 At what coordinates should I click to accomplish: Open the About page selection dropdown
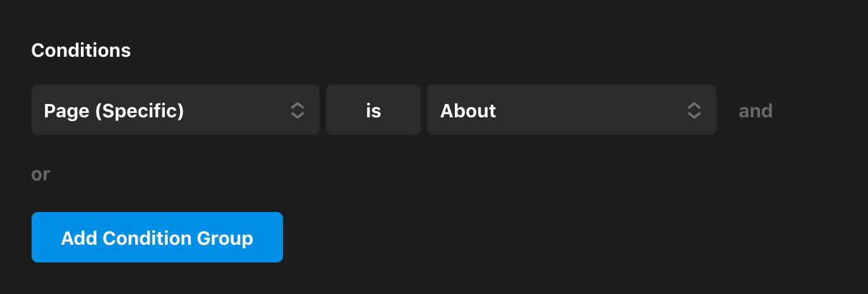(571, 110)
